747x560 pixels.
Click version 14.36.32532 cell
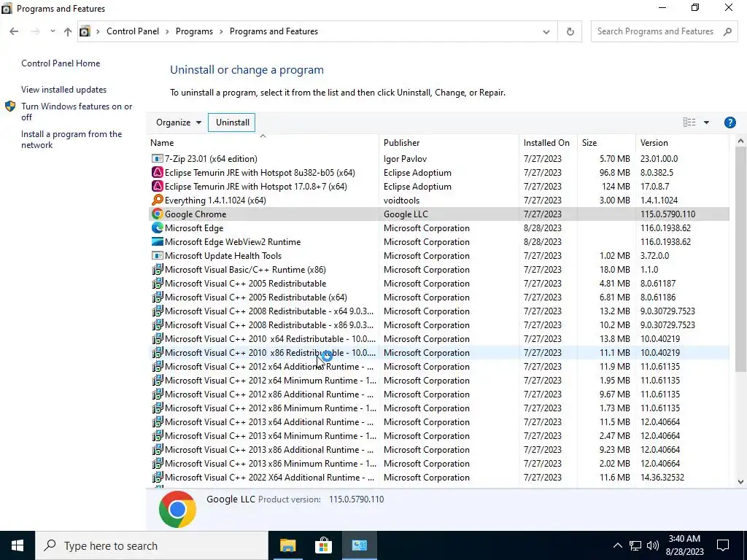[x=662, y=477]
